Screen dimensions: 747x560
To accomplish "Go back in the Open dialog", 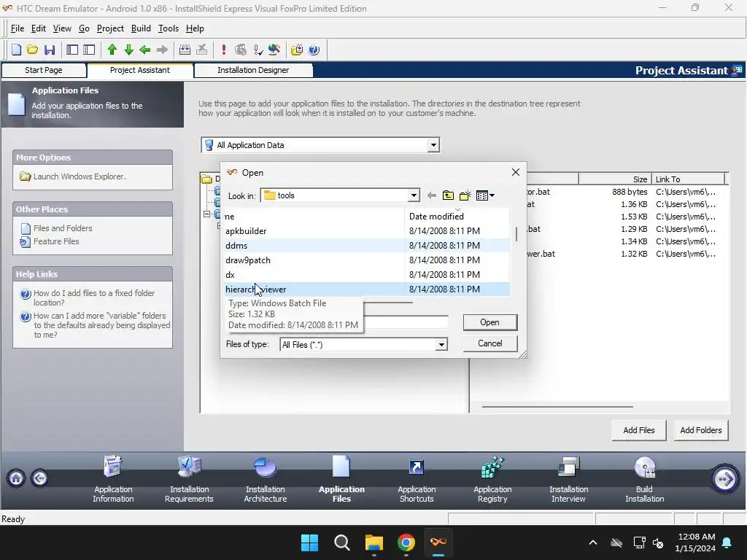I will [432, 195].
